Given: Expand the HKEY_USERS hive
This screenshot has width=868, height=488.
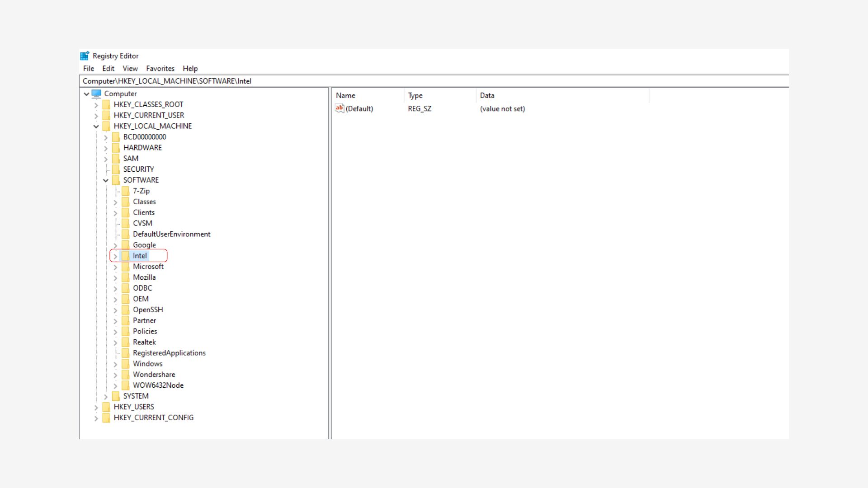Looking at the screenshot, I should [x=96, y=407].
